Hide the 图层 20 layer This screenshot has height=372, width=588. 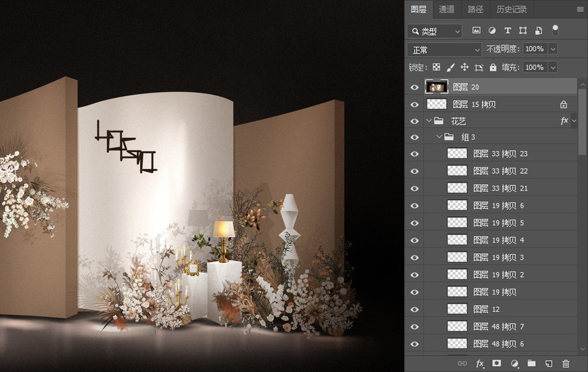tap(414, 87)
